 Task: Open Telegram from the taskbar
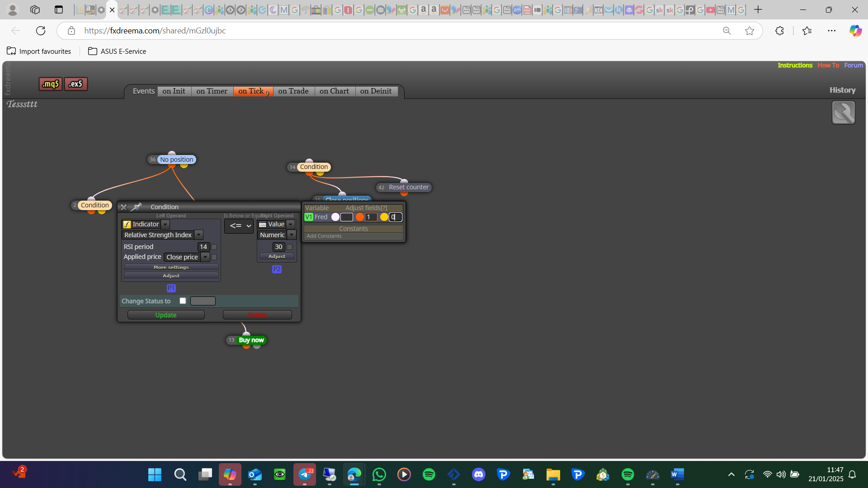click(x=305, y=474)
